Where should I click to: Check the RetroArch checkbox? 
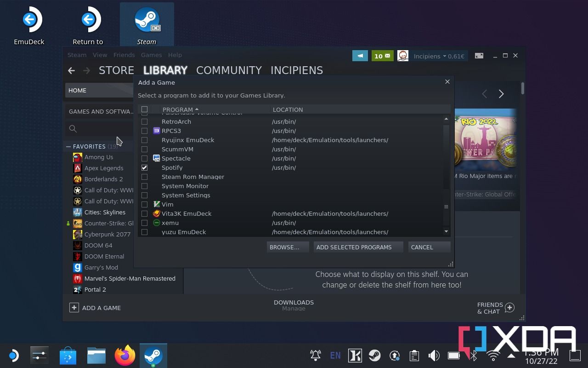(x=144, y=122)
